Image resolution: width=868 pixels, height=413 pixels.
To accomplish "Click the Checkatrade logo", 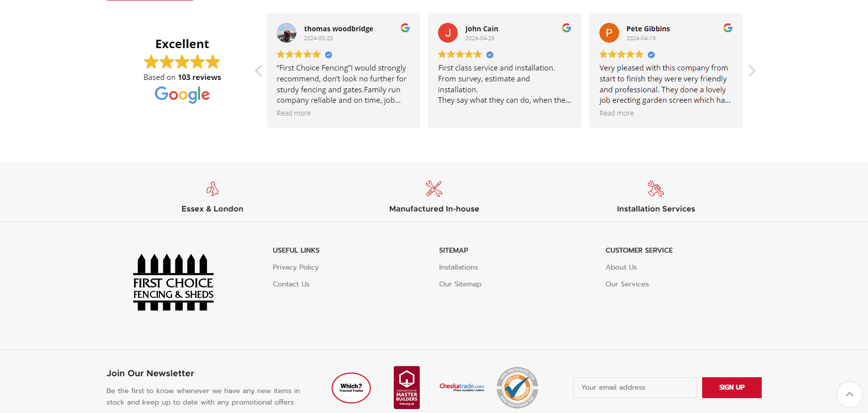I will click(x=462, y=387).
